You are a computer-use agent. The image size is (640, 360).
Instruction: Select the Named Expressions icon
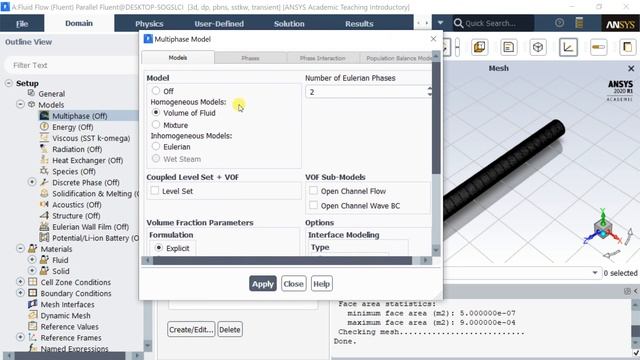pos(33,349)
